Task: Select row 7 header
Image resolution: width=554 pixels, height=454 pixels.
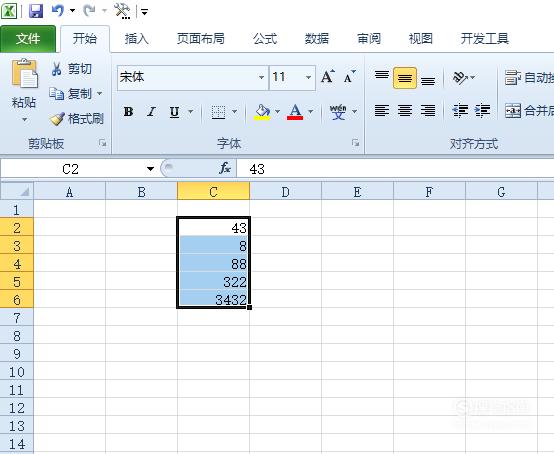Action: point(17,318)
